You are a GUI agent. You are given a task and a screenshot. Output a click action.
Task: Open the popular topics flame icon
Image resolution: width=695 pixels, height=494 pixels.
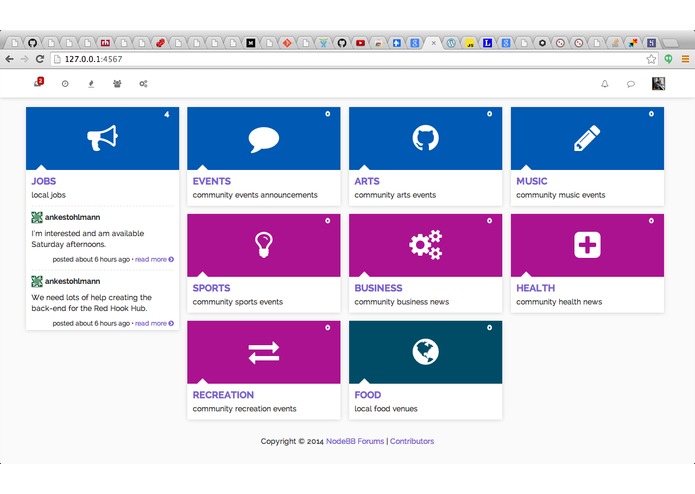[x=91, y=83]
